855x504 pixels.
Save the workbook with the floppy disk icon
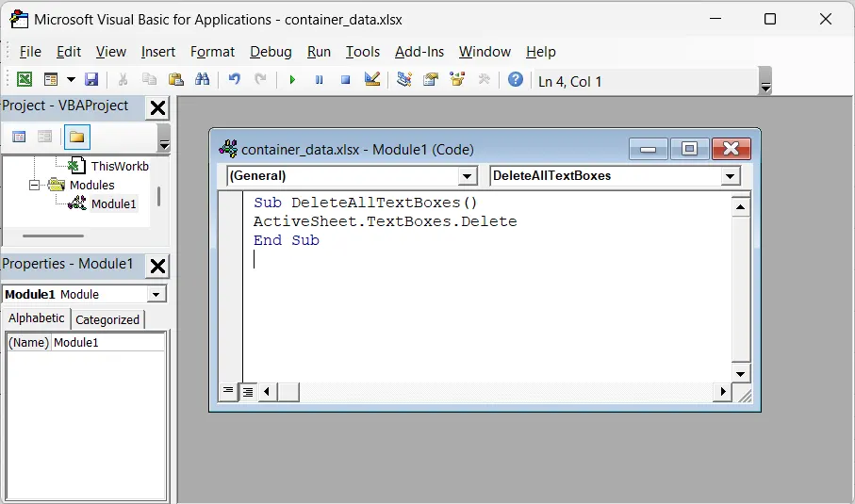pyautogui.click(x=91, y=80)
